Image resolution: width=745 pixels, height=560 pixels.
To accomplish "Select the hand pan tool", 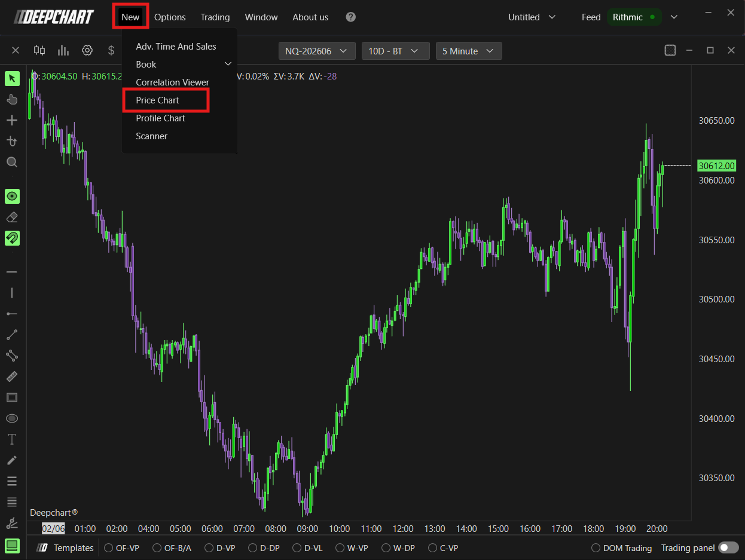I will pyautogui.click(x=12, y=99).
